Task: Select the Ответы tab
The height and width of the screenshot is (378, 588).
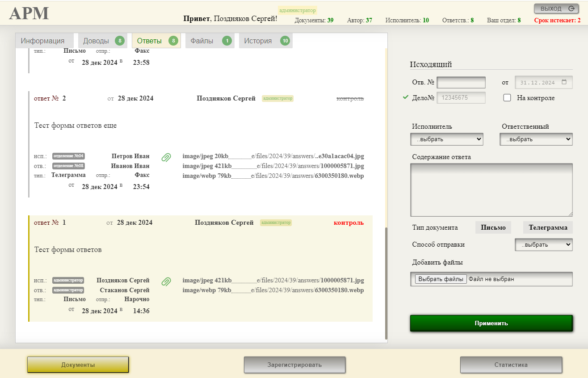Action: coord(156,41)
